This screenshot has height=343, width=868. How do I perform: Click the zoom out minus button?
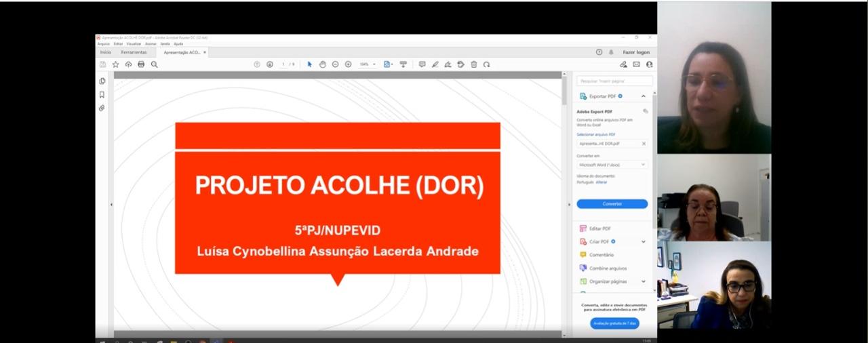tap(335, 64)
